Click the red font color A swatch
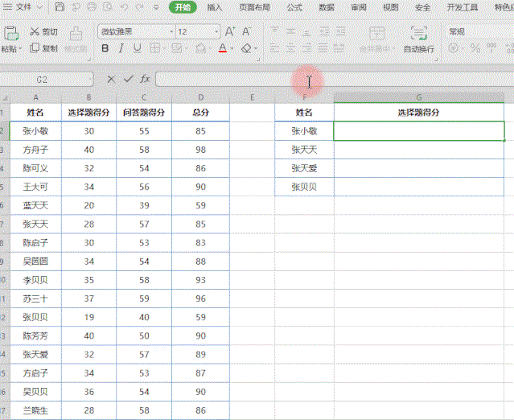Screen dimensions: 514x420 pyautogui.click(x=223, y=48)
